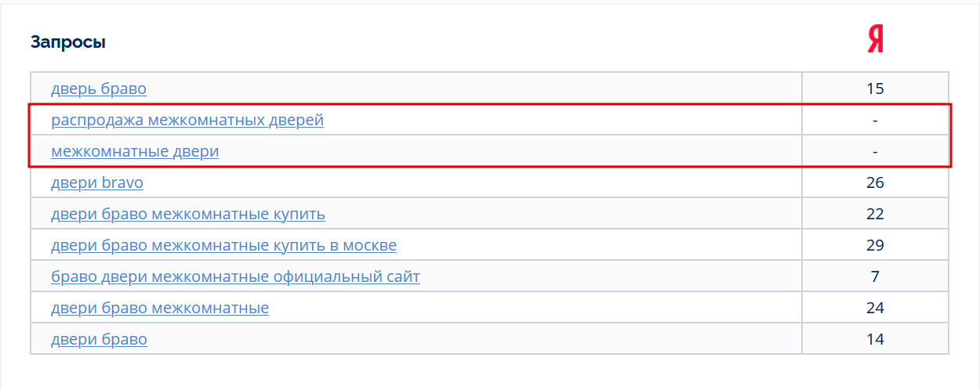
Task: Open the 'двери bravo' query link
Action: click(97, 182)
